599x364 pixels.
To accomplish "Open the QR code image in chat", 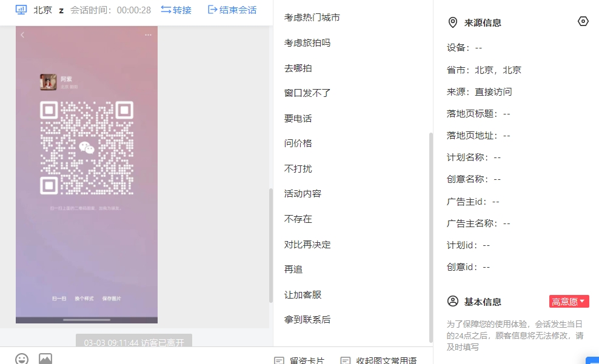I will pyautogui.click(x=87, y=174).
